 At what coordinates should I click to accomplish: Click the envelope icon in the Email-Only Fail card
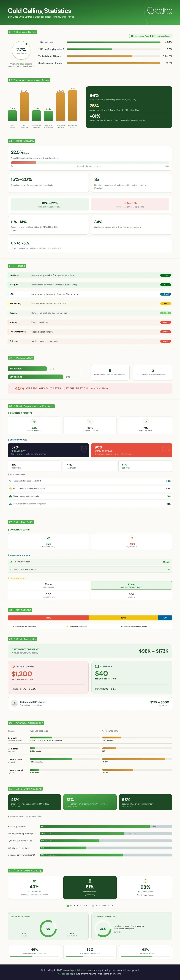click(166, 449)
